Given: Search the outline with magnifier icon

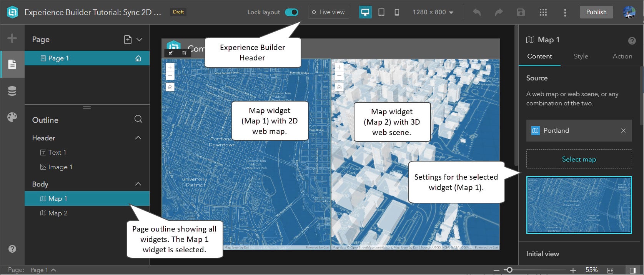Looking at the screenshot, I should coord(138,119).
